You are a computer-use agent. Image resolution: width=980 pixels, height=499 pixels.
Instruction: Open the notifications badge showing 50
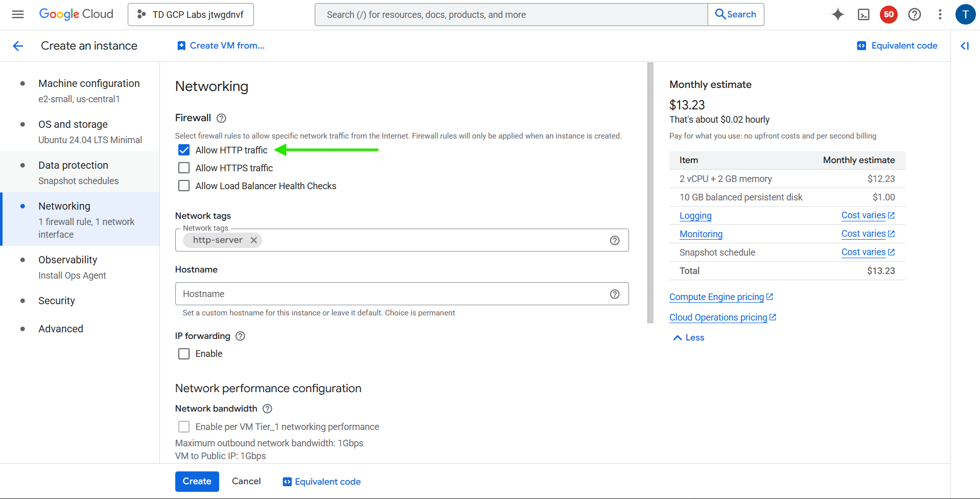click(x=889, y=14)
